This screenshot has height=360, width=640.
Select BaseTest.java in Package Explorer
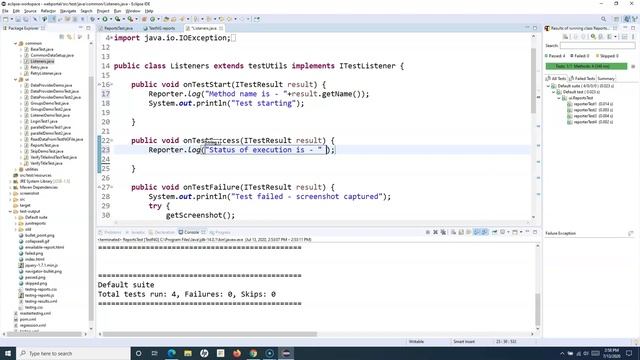(x=42, y=49)
